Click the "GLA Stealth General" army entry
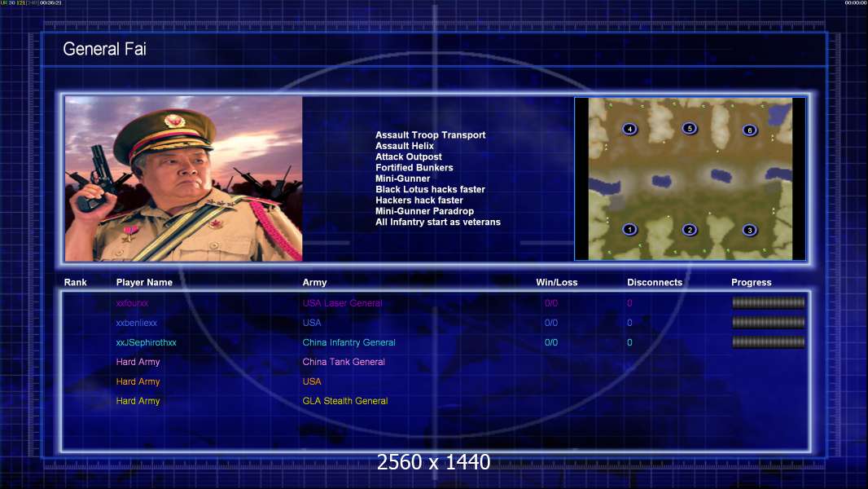The height and width of the screenshot is (489, 868). pos(345,401)
